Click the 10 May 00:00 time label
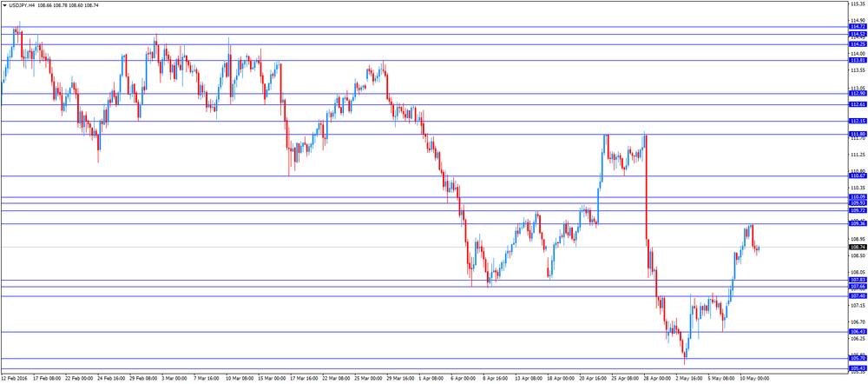The width and height of the screenshot is (868, 384). point(754,379)
